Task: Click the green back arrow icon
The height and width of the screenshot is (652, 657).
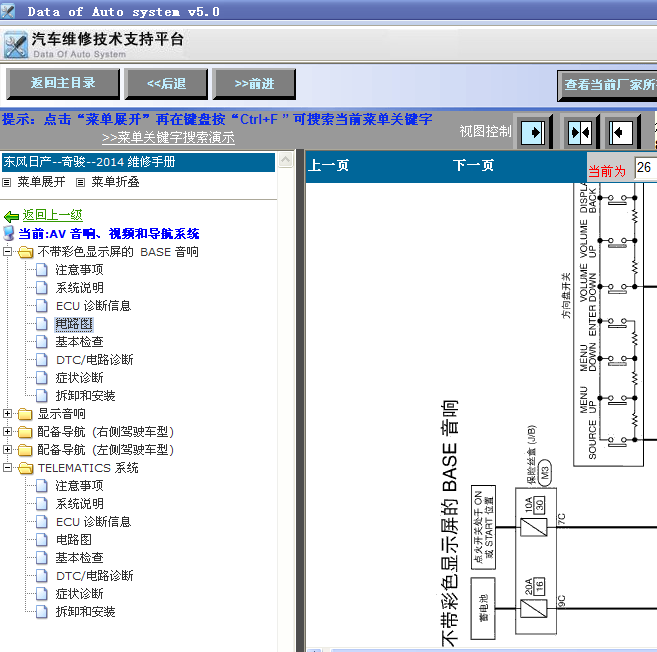Action: coord(11,216)
